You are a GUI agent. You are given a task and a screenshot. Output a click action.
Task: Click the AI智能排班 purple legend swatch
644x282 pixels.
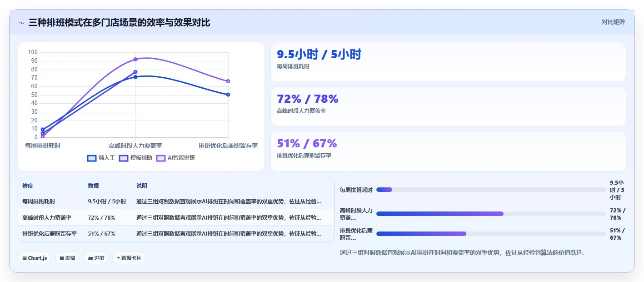[x=161, y=158]
